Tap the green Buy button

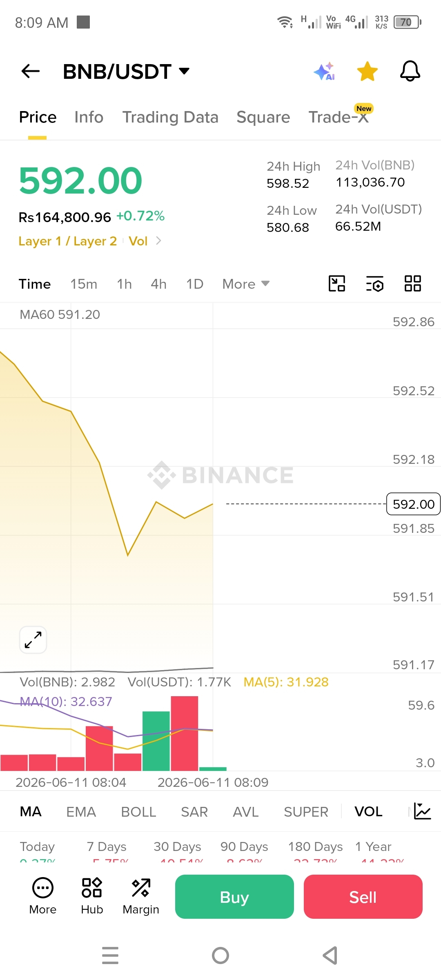(x=234, y=897)
